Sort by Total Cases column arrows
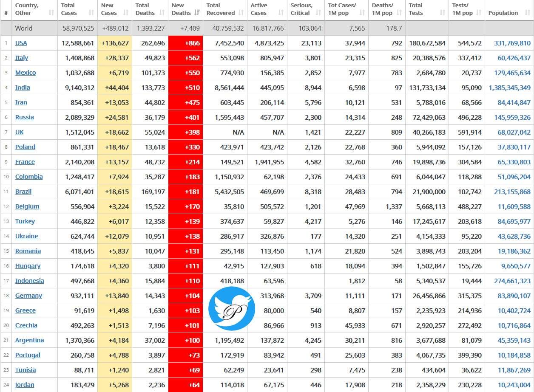This screenshot has height=392, width=534. pyautogui.click(x=91, y=13)
